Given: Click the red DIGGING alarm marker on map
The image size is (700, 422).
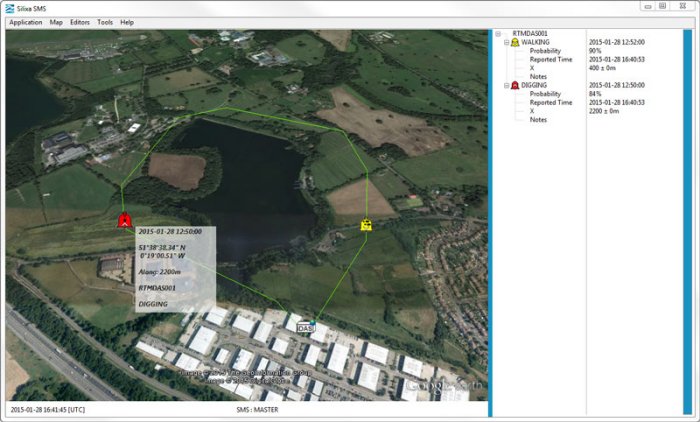Looking at the screenshot, I should point(124,220).
